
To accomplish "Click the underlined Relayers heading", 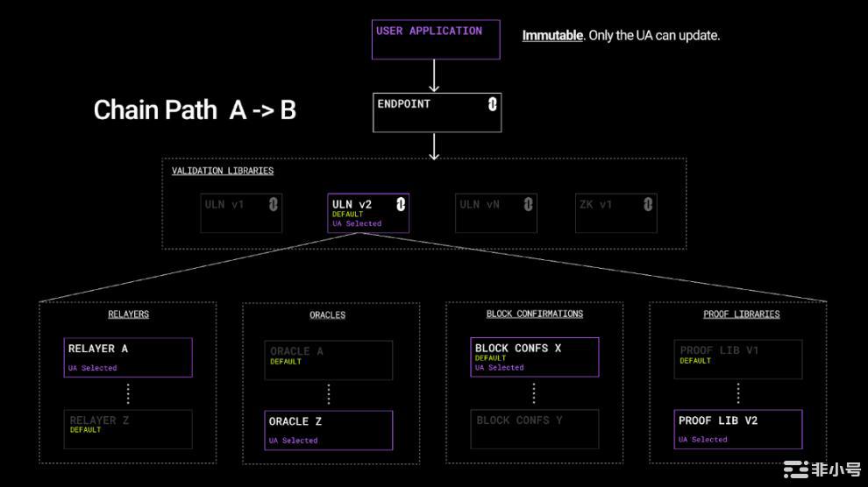I will coord(128,314).
